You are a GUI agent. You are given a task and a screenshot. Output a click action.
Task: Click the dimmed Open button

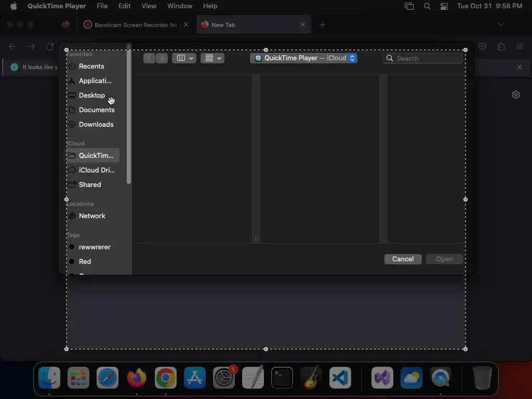(x=445, y=259)
